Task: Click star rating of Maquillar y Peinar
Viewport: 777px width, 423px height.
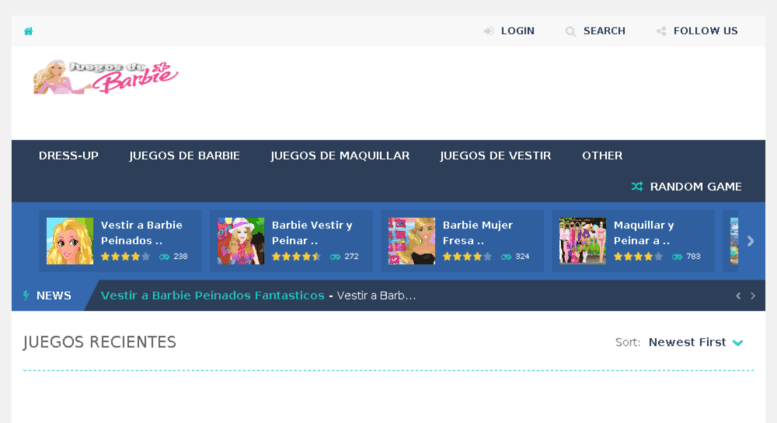Action: (x=638, y=257)
